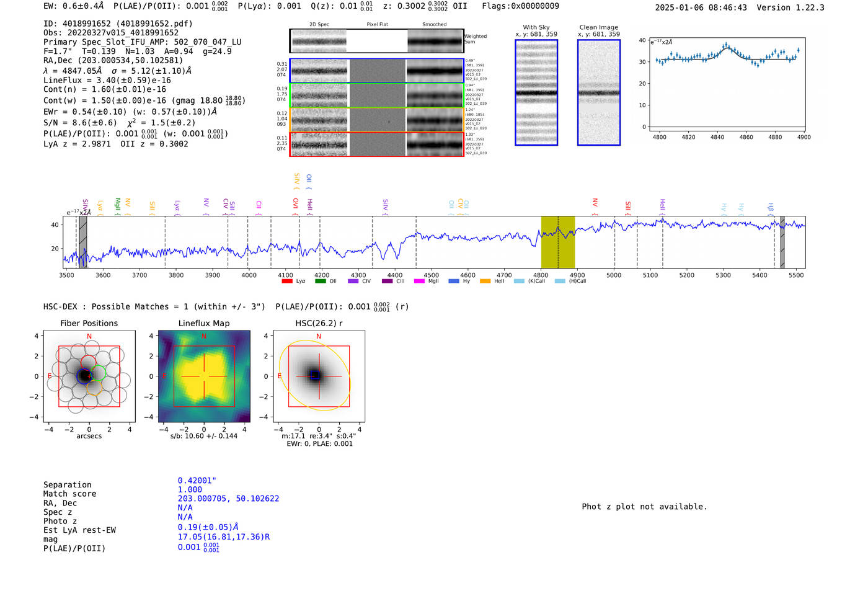Click the "Primary Spec_Slot_IFU_AMP: 502_070_047_LU" line
This screenshot has width=868, height=591.
tap(143, 42)
